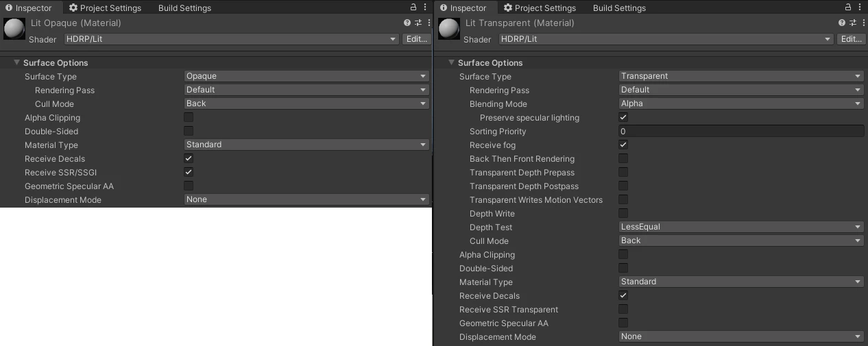Click the Lit Opaque material preview sphere
Viewport: 868px width, 346px height.
tap(14, 29)
